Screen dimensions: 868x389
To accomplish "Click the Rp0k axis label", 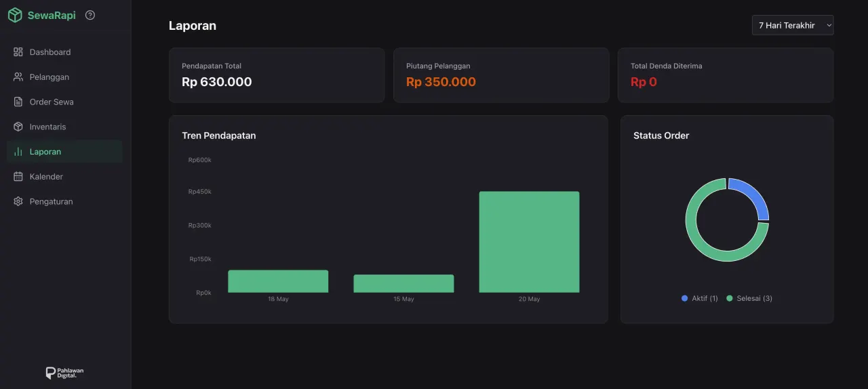I will (203, 293).
